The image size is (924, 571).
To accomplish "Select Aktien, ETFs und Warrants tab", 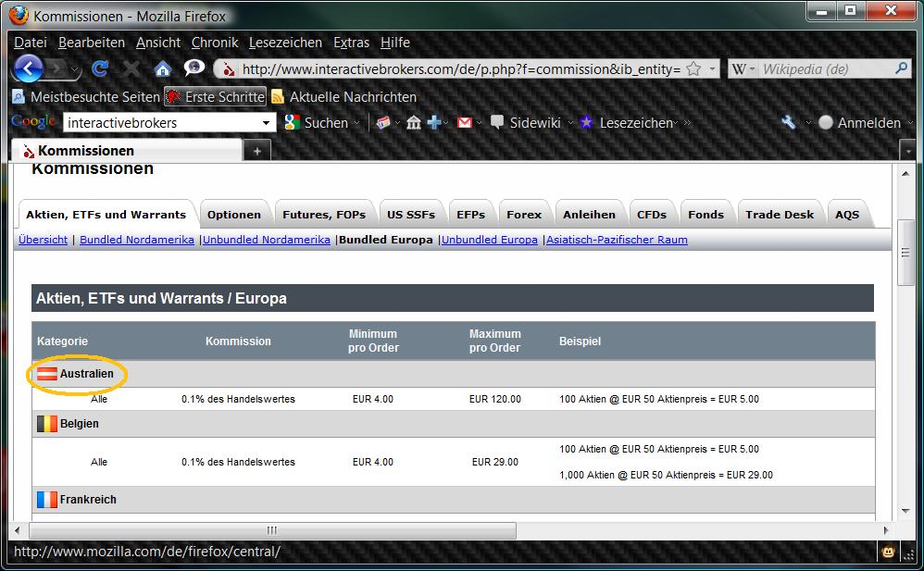I will coord(106,215).
